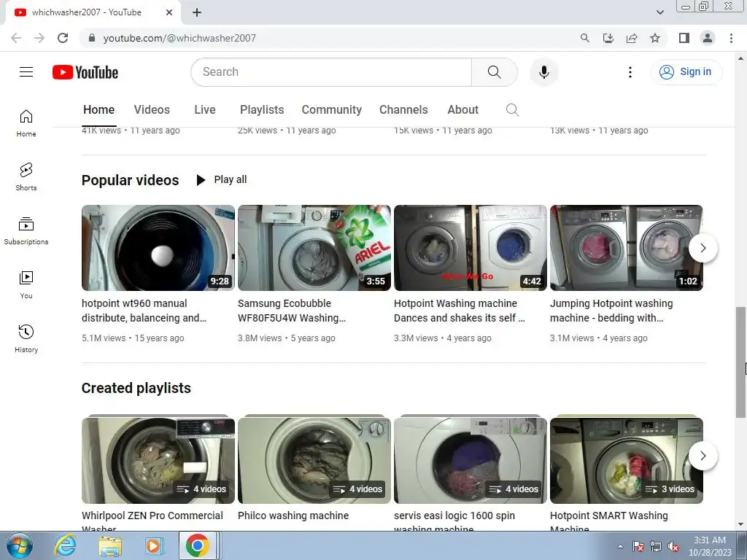Switch to the Live tab
The width and height of the screenshot is (747, 560).
tap(205, 110)
